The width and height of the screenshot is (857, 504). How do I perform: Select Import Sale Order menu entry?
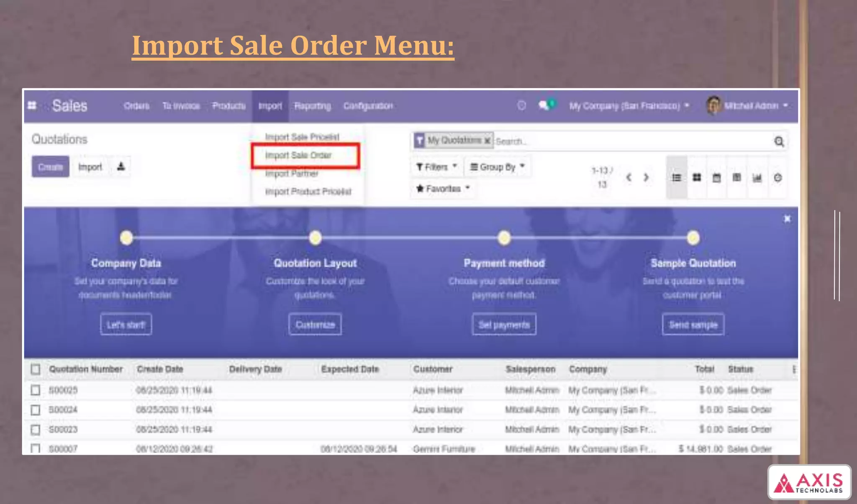[x=298, y=155]
